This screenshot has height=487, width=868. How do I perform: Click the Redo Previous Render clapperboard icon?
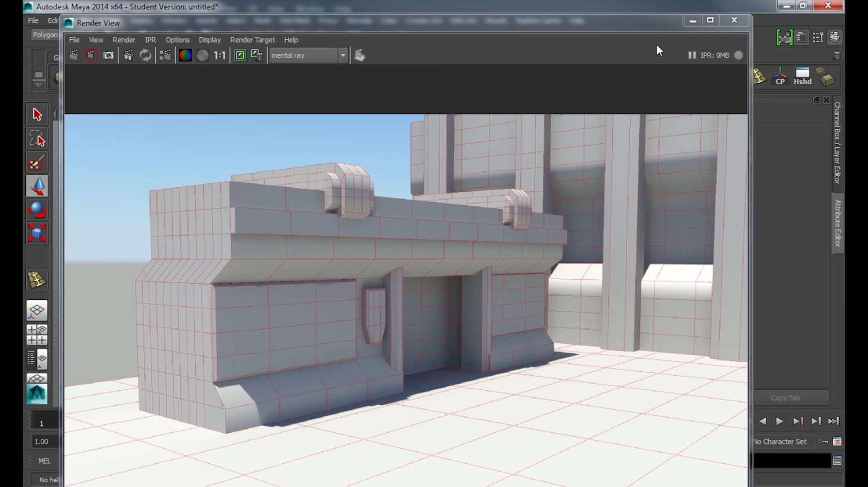pyautogui.click(x=74, y=55)
